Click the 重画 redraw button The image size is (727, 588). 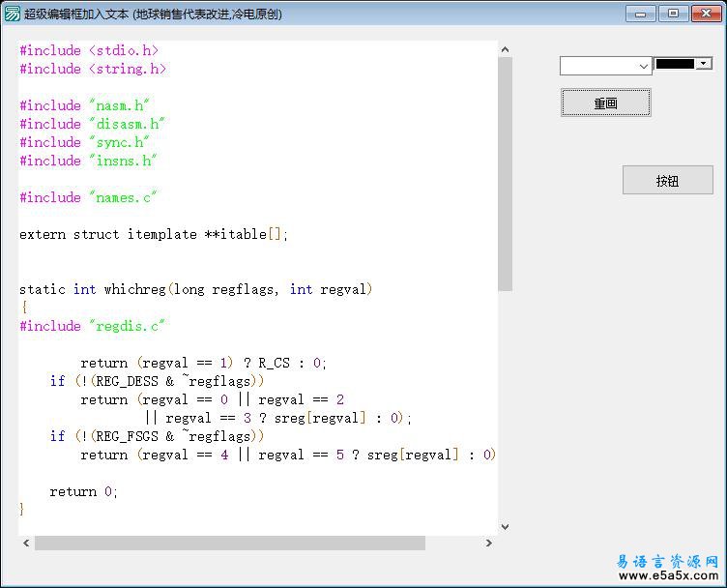point(605,103)
